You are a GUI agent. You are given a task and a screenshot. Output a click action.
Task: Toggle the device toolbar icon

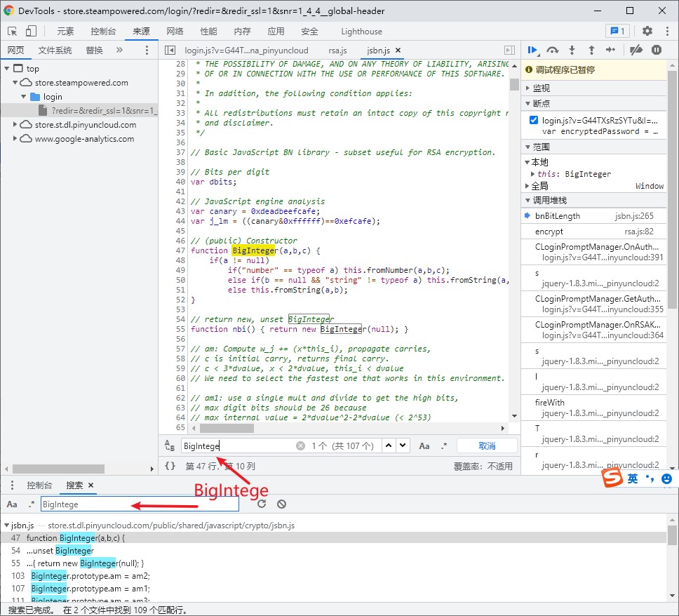click(x=31, y=31)
